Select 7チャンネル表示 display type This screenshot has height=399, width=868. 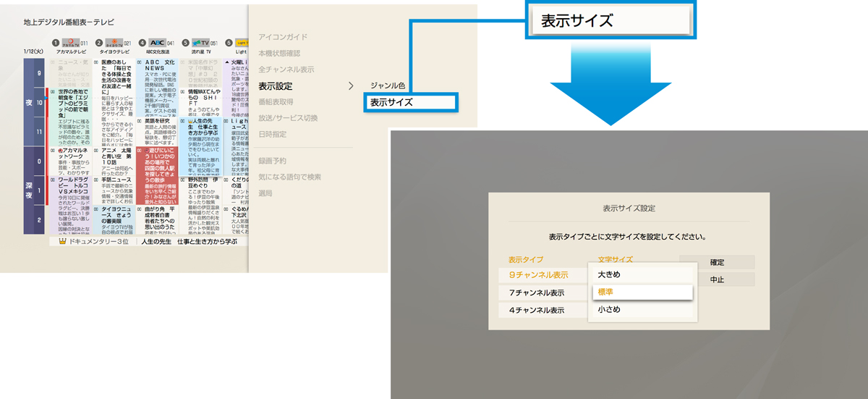539,293
